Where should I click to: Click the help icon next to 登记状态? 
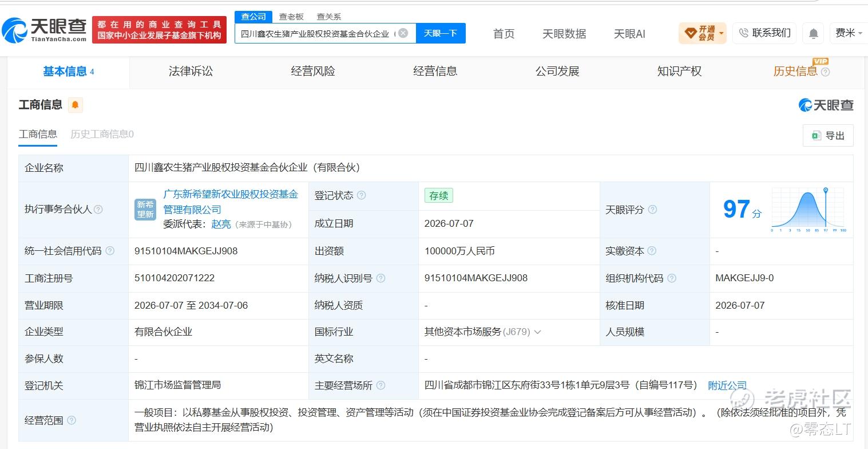(362, 195)
